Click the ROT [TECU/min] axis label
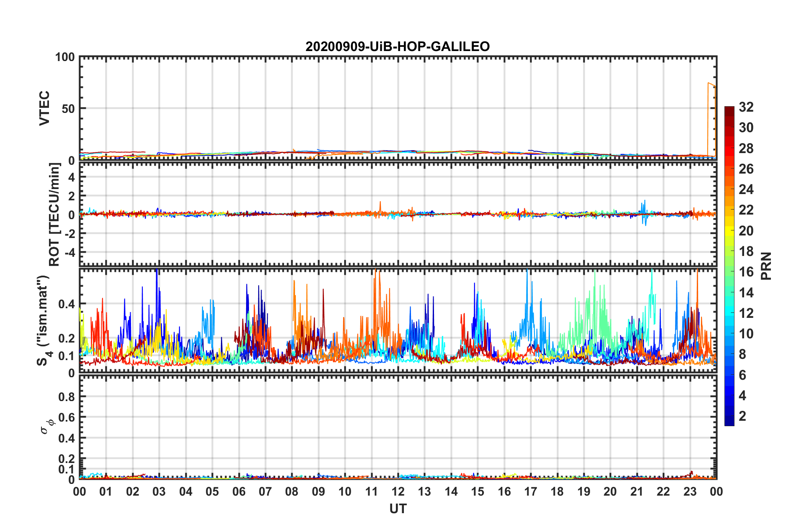 [54, 215]
